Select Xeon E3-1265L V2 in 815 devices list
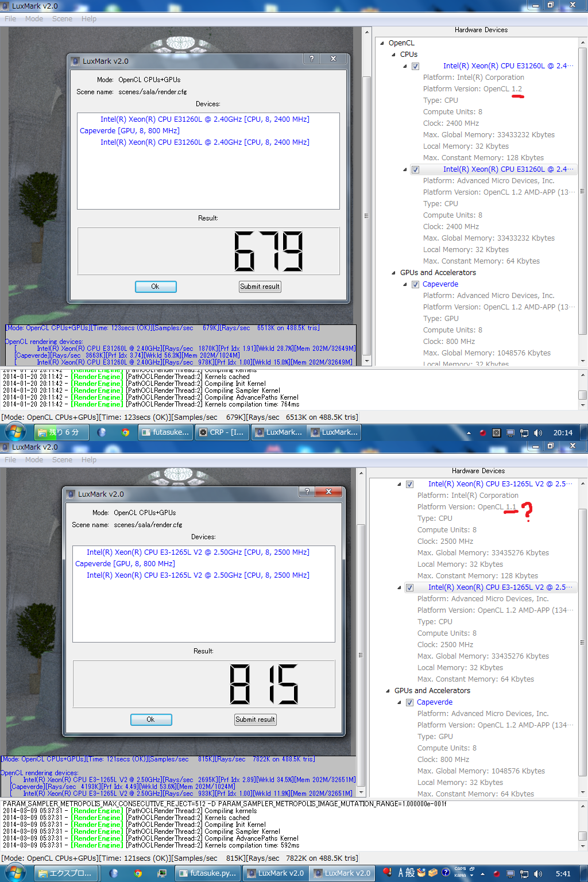The width and height of the screenshot is (588, 882). [198, 552]
